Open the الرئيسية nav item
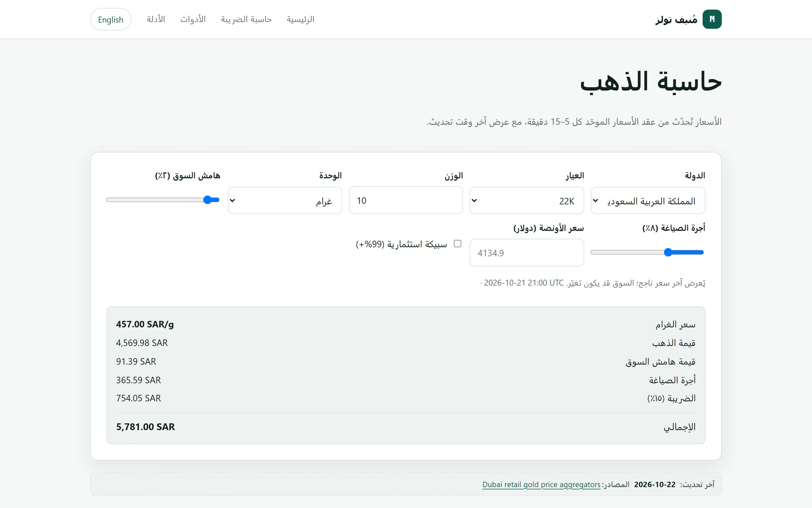This screenshot has width=812, height=508. pos(300,19)
